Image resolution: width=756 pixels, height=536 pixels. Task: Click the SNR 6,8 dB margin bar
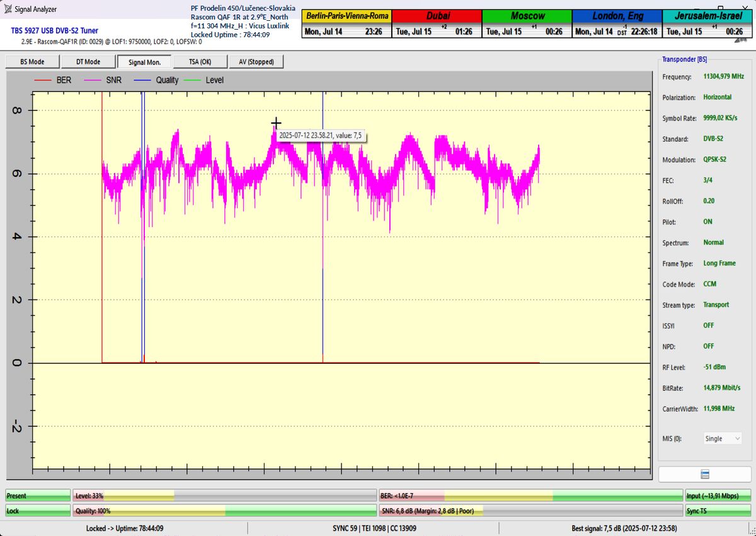point(530,511)
